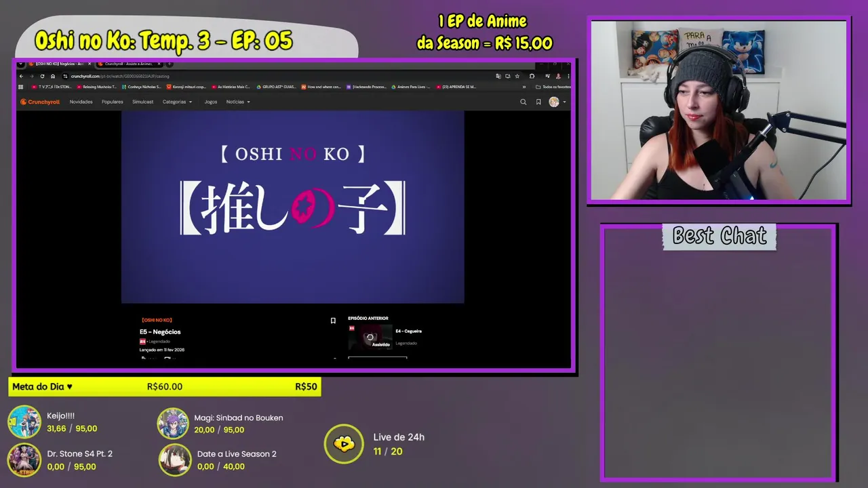The height and width of the screenshot is (488, 868).
Task: Open watchlist bookmark icon in Crunchyroll header
Action: [538, 102]
